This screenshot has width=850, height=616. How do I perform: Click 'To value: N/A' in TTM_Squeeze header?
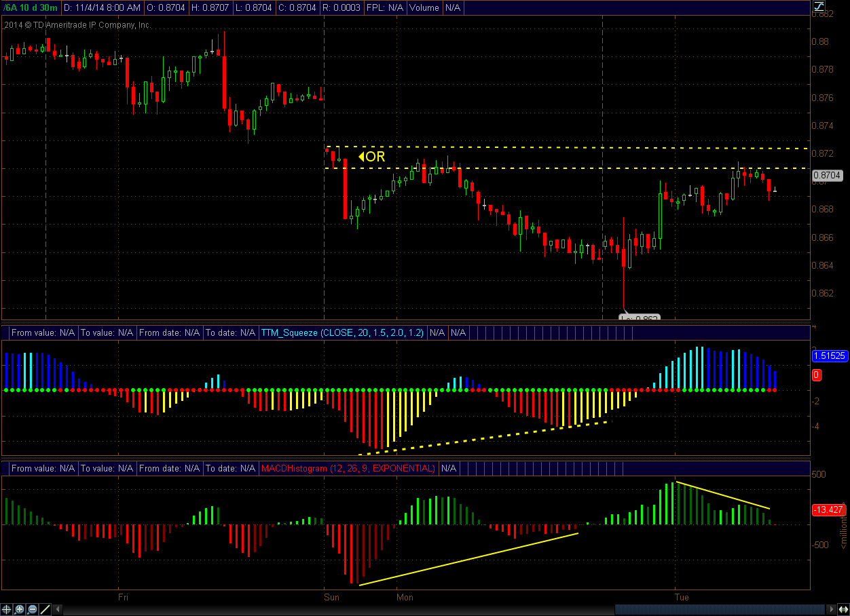[106, 332]
